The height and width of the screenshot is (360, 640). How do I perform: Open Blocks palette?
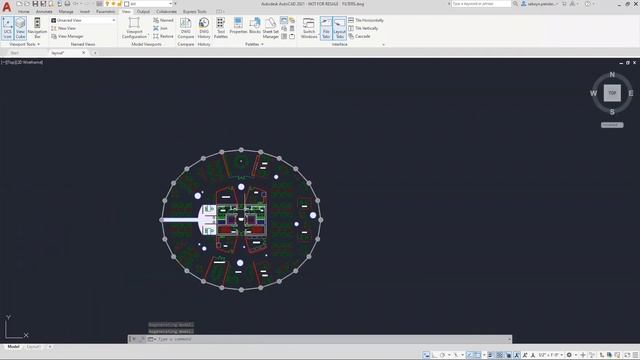tap(255, 26)
